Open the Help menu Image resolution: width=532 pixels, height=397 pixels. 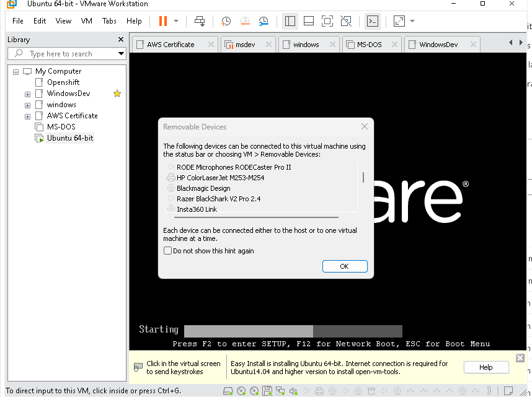tap(134, 21)
